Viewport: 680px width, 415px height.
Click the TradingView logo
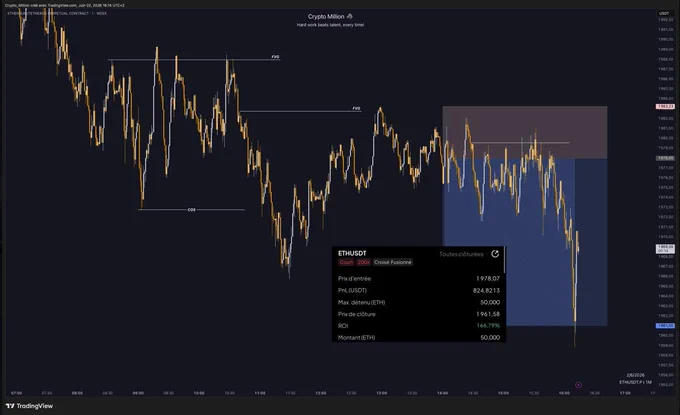29,406
